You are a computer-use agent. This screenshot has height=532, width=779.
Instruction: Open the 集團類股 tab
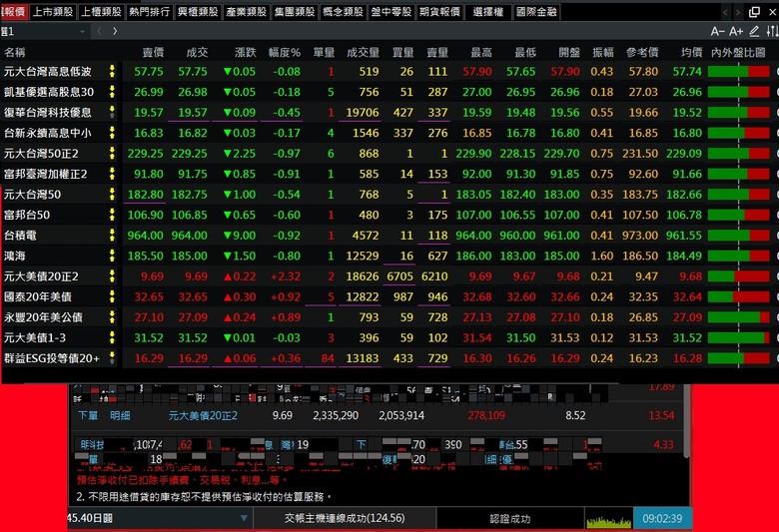(x=295, y=11)
